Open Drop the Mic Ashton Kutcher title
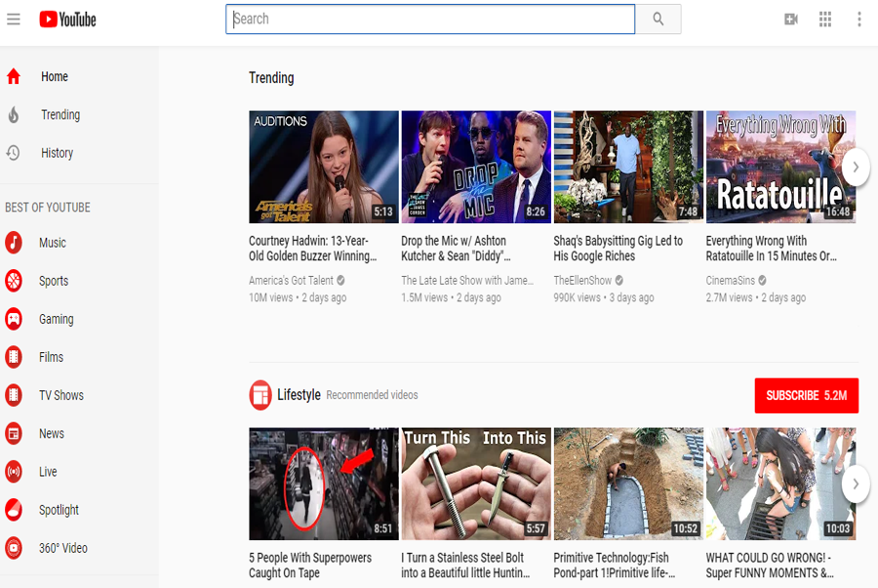The width and height of the screenshot is (878, 588). point(456,249)
